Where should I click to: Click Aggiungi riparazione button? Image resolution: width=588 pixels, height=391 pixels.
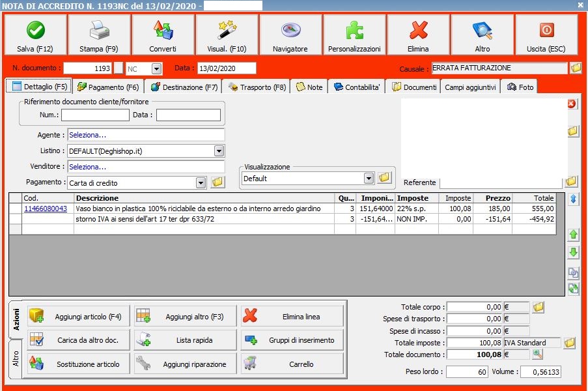coord(186,364)
